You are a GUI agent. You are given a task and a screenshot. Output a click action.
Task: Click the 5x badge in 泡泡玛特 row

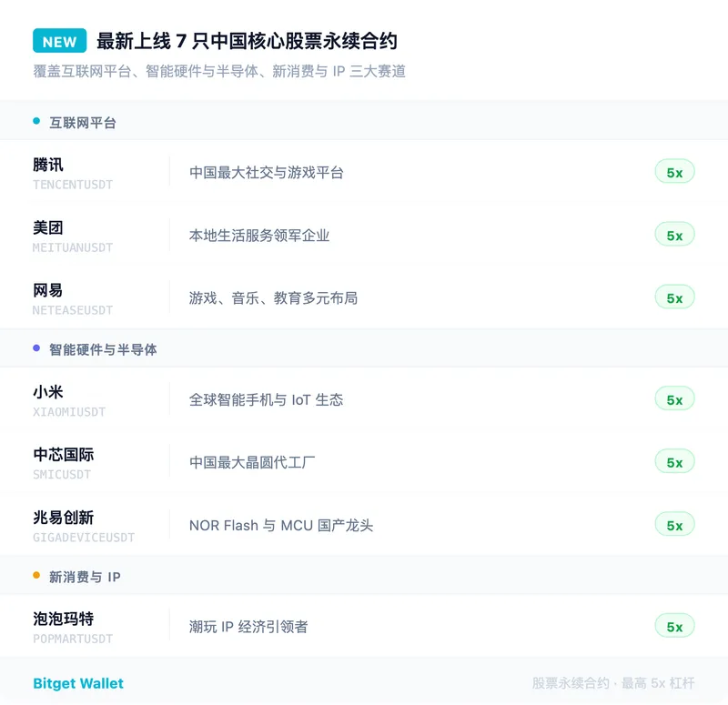coord(674,626)
